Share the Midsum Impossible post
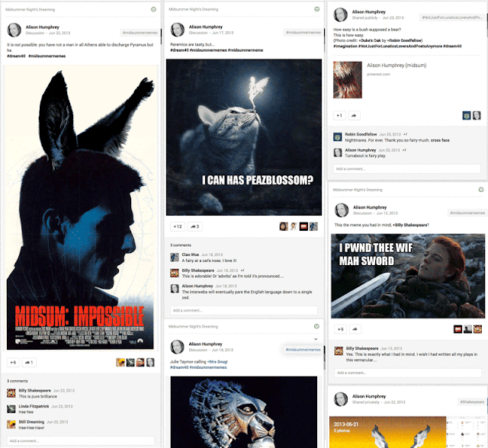The image size is (488, 448). click(29, 362)
